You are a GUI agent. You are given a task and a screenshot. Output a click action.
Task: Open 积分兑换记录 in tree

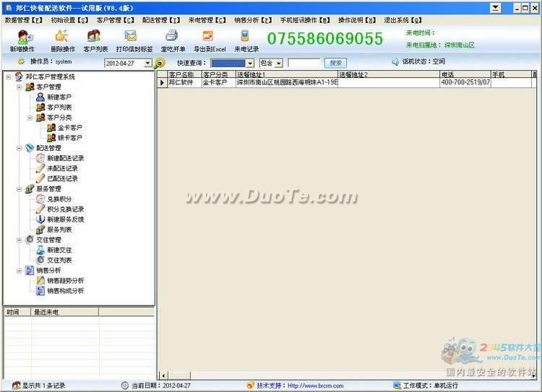pos(66,209)
